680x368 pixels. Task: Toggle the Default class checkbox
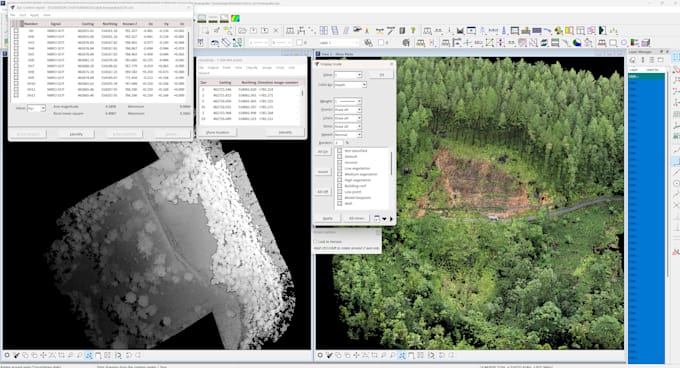340,156
